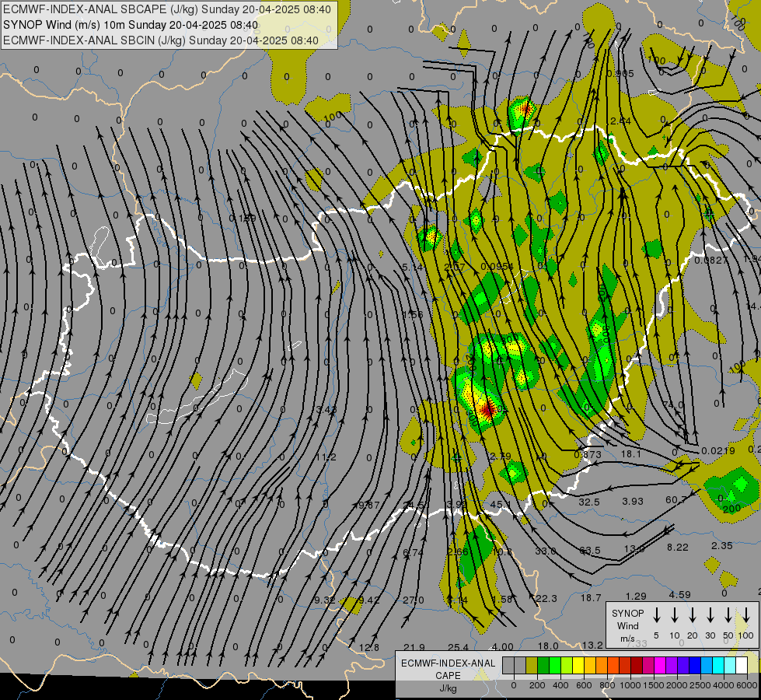Screen dimensions: 761x700
Task: Click the 6000 tick on the CAPE scale
Action: tap(747, 685)
